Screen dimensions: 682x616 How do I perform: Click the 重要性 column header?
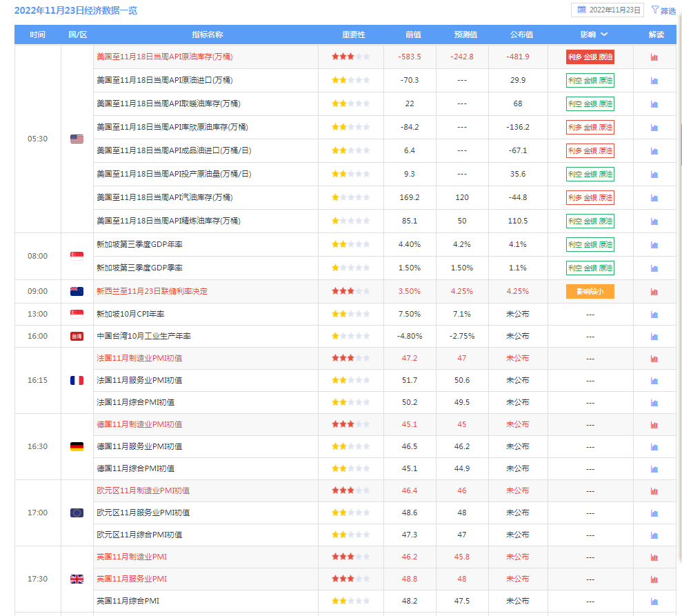click(353, 34)
